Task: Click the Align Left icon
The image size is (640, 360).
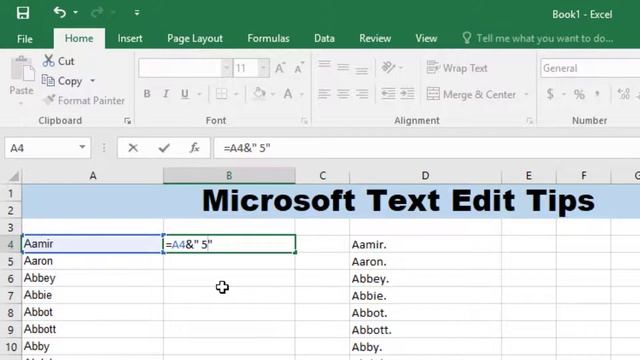Action: 324,94
